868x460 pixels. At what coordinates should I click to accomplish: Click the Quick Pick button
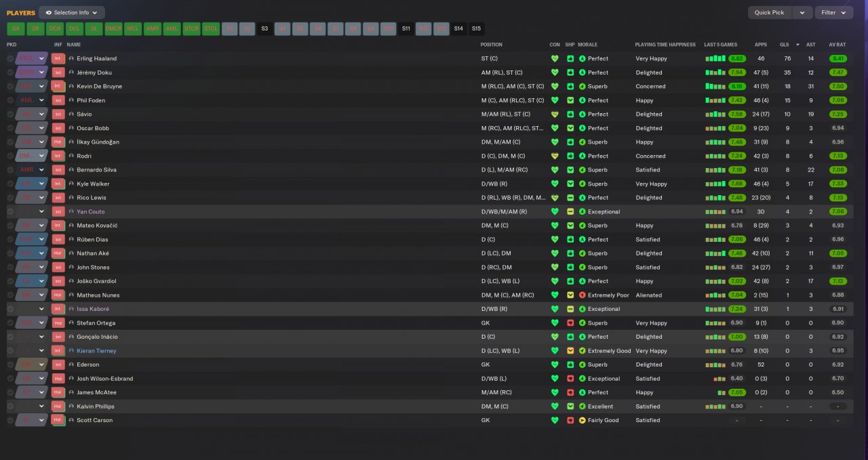click(x=769, y=12)
